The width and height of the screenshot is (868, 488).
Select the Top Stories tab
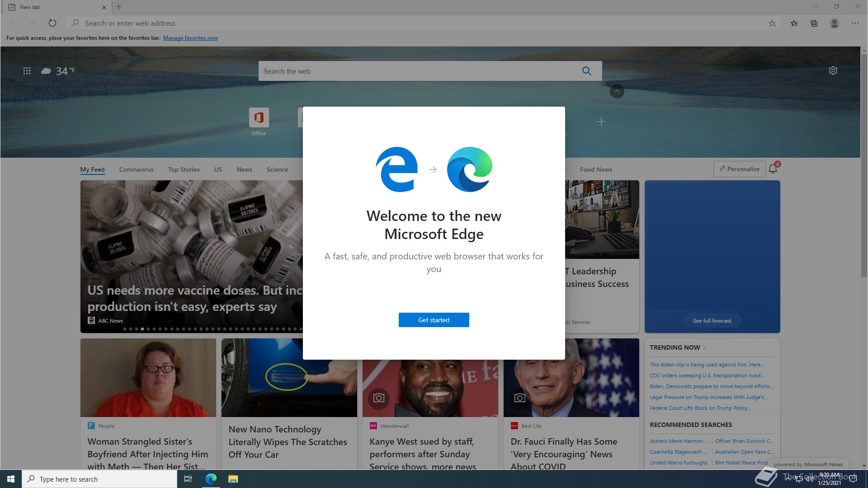[184, 169]
